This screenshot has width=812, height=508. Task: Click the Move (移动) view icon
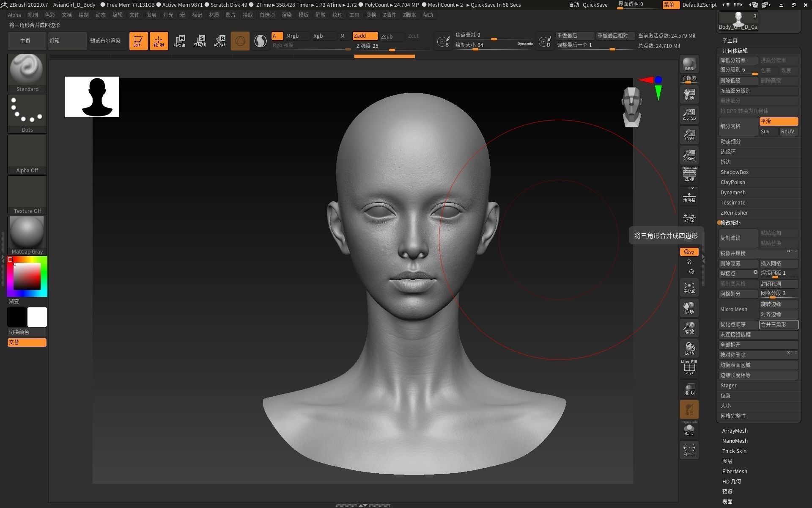coord(689,308)
